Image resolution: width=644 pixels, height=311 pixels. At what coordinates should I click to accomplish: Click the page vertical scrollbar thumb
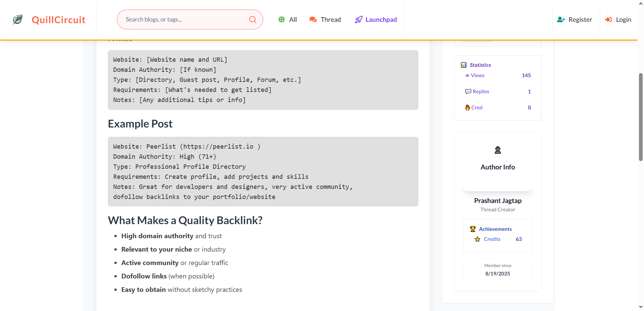click(641, 117)
